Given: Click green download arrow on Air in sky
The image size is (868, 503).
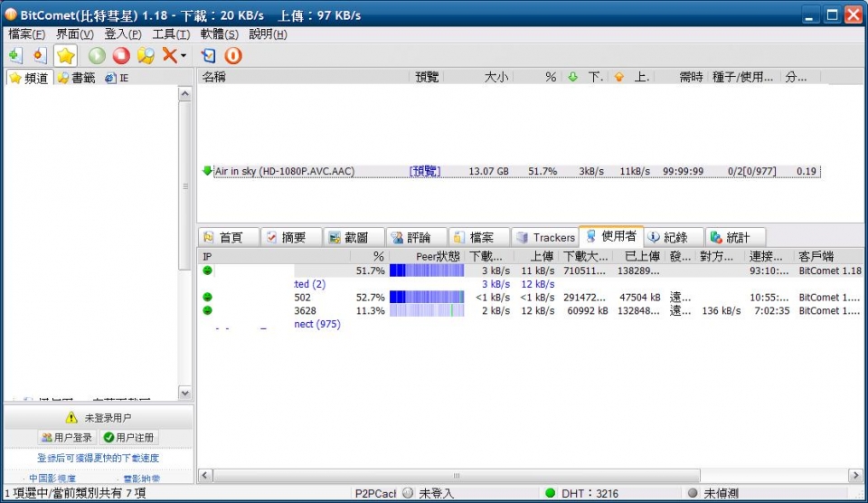Looking at the screenshot, I should tap(207, 171).
